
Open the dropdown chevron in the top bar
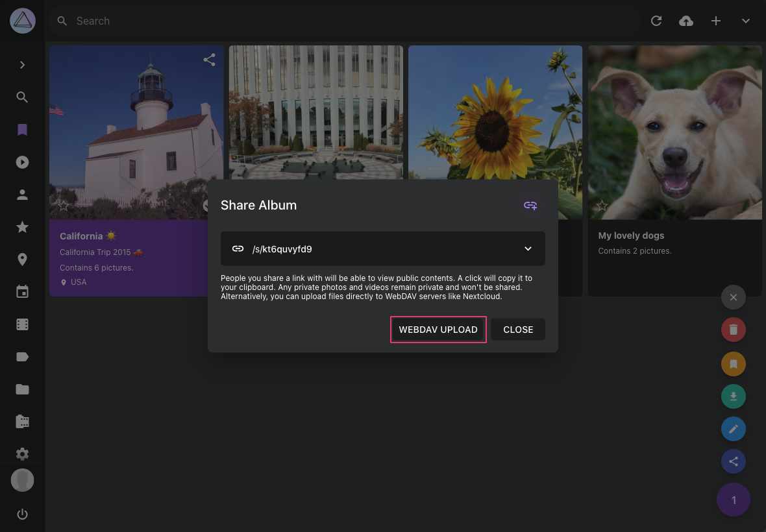(x=745, y=20)
